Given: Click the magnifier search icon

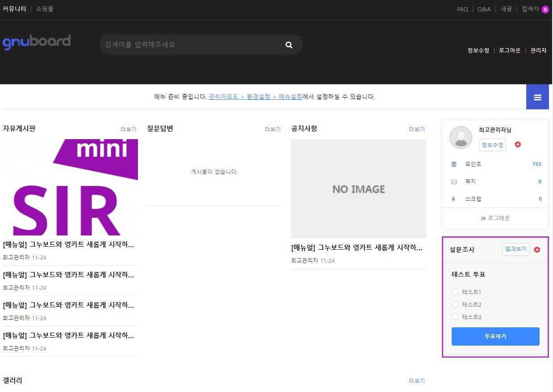Looking at the screenshot, I should click(x=289, y=45).
